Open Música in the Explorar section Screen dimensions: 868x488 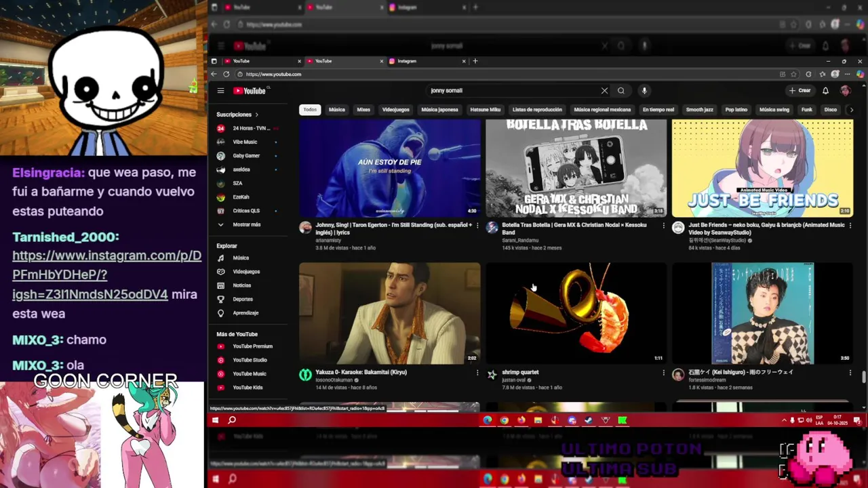247,258
